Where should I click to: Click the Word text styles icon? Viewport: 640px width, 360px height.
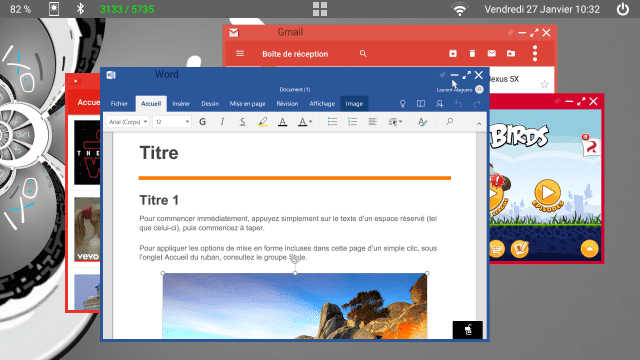point(422,122)
